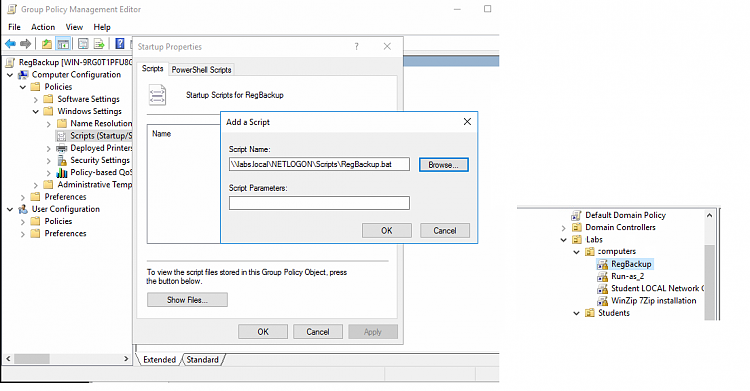Click the Startup Scripts document icon in dialog
This screenshot has width=750, height=391.
pyautogui.click(x=157, y=95)
